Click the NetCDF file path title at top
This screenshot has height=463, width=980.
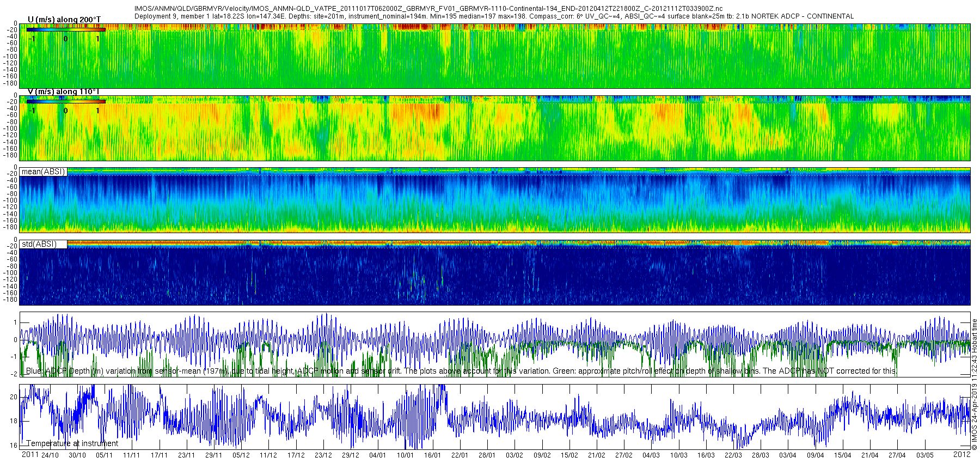[428, 9]
